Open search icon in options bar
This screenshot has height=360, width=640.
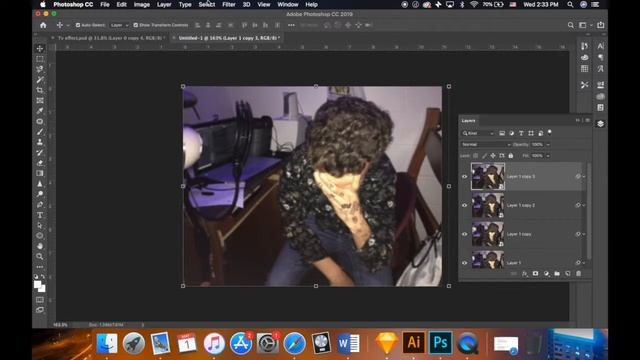click(x=571, y=25)
